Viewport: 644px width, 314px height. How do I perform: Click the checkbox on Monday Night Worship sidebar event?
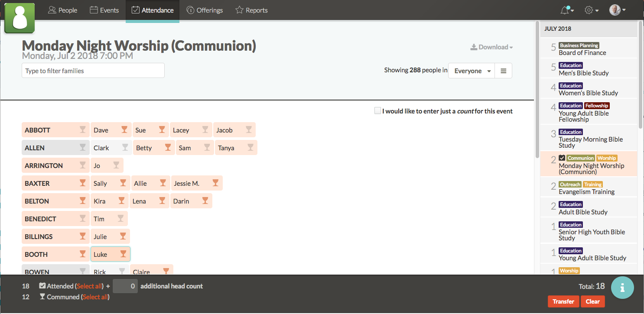pos(562,158)
